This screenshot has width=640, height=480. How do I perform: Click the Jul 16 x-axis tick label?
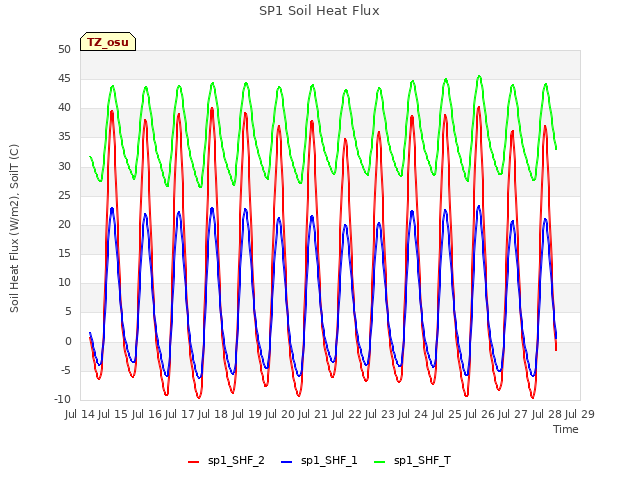tap(146, 414)
